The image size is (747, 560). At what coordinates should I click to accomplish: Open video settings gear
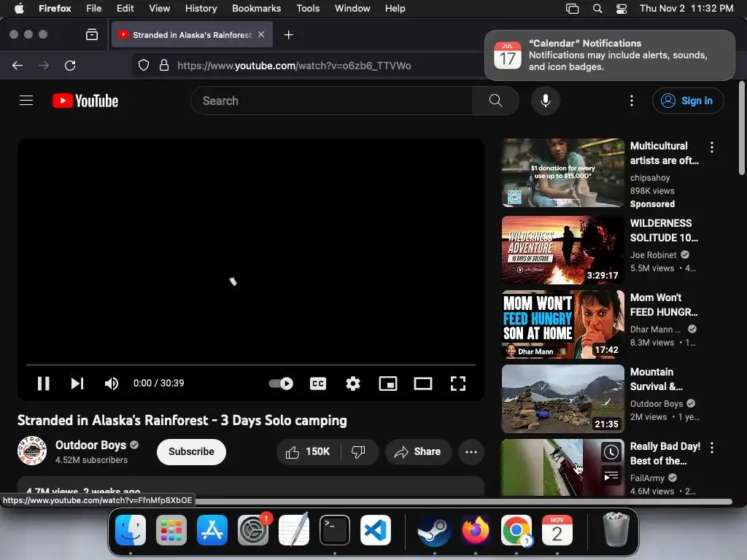pos(353,384)
